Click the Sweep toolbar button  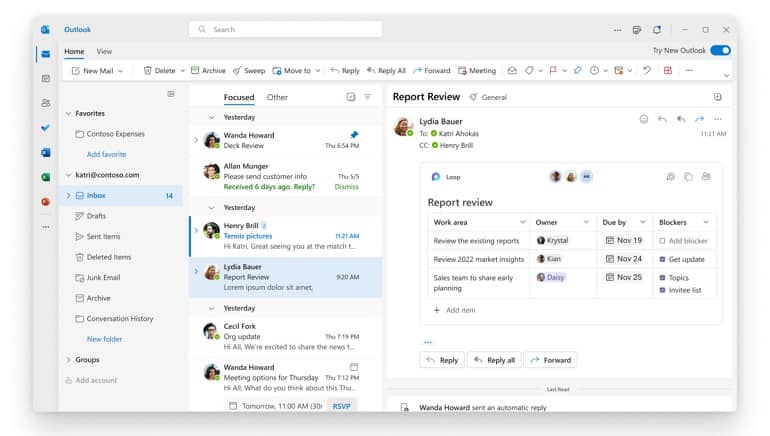coord(249,71)
